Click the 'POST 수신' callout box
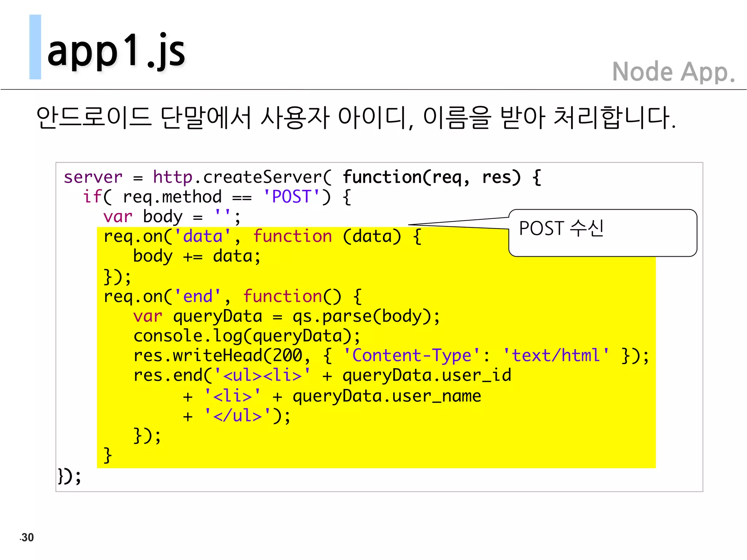Viewport: 747px width, 560px height. pyautogui.click(x=603, y=233)
